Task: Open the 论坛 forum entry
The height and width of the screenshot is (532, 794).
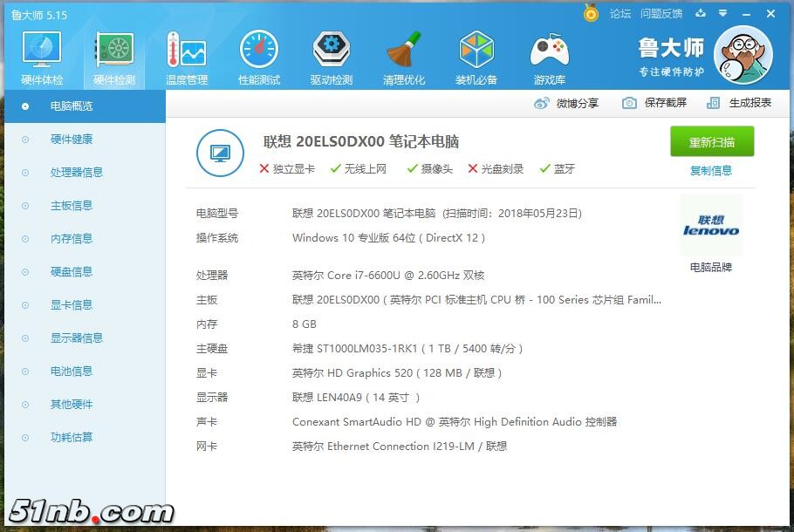Action: point(619,14)
